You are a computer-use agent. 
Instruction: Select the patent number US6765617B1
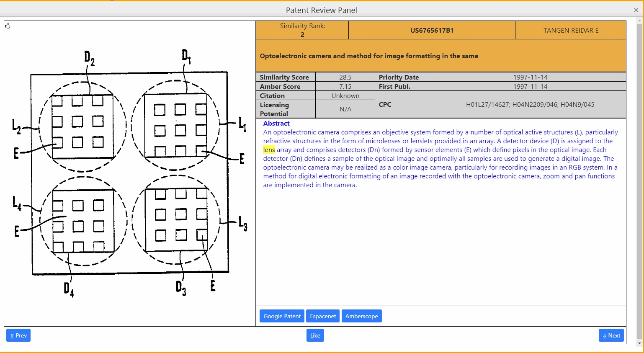coord(432,30)
